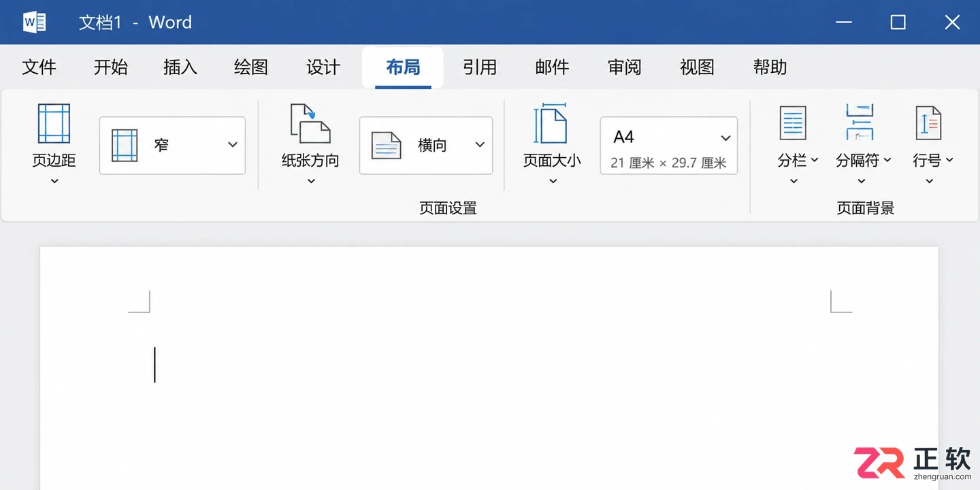Click the 页面设置 group label
This screenshot has width=980, height=490.
pyautogui.click(x=448, y=208)
